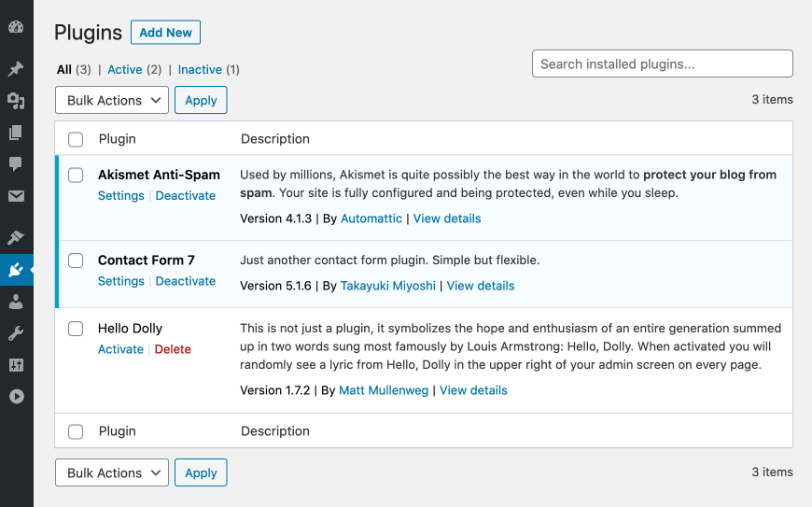812x507 pixels.
Task: Click the Add New button
Action: click(166, 32)
